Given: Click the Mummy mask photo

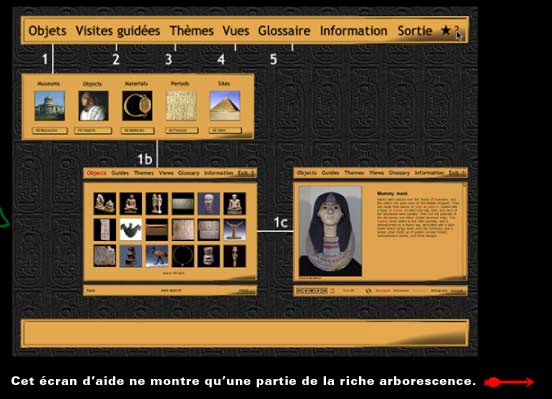Looking at the screenshot, I should point(330,231).
